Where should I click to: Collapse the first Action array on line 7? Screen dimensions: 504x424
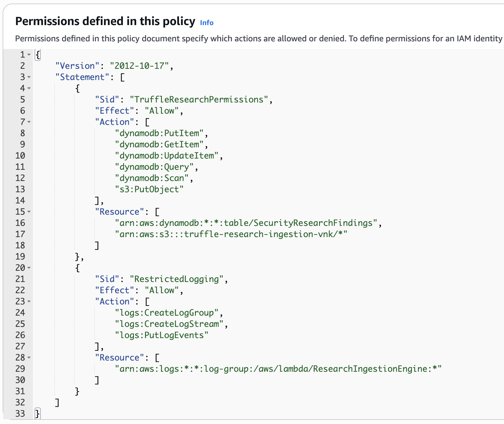(29, 122)
